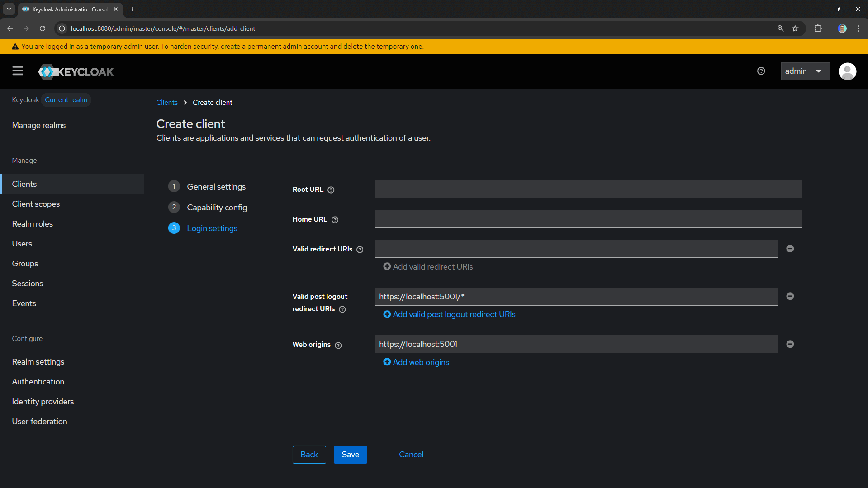Image resolution: width=868 pixels, height=488 pixels.
Task: Open the admin account dropdown
Action: pos(805,71)
